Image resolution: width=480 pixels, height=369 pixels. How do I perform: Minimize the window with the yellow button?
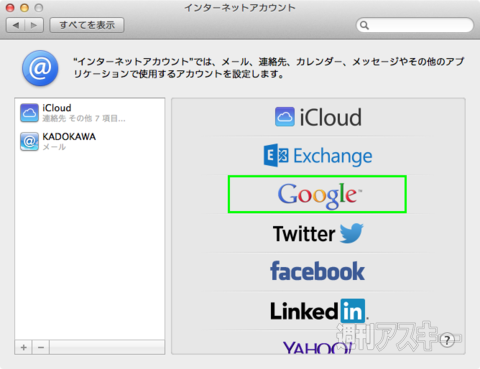tap(25, 7)
